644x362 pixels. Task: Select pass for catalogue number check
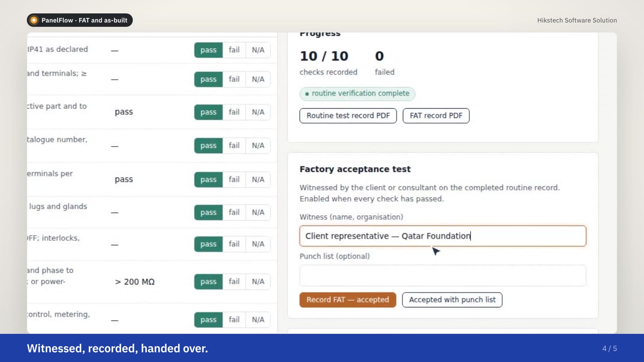tap(208, 146)
